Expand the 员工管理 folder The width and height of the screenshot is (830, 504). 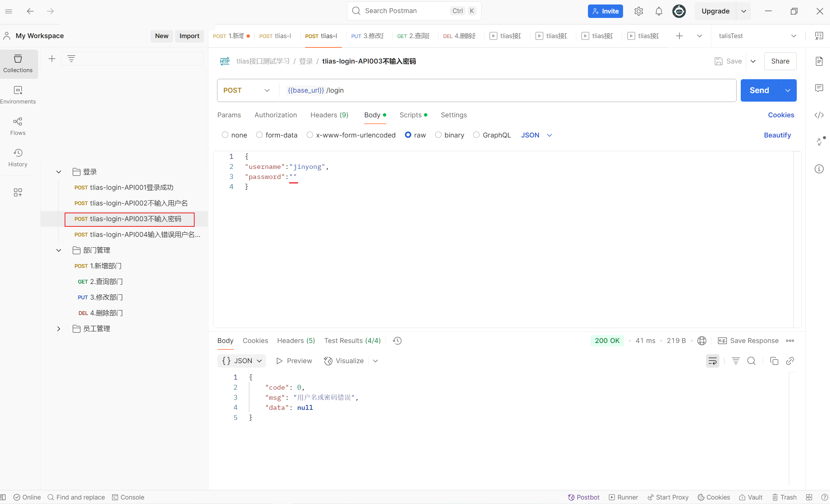(59, 329)
